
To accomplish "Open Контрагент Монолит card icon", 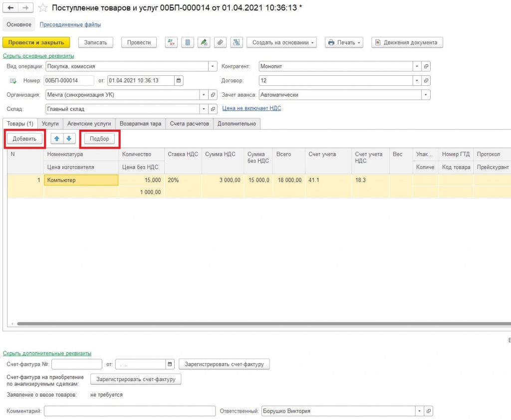I will (426, 66).
